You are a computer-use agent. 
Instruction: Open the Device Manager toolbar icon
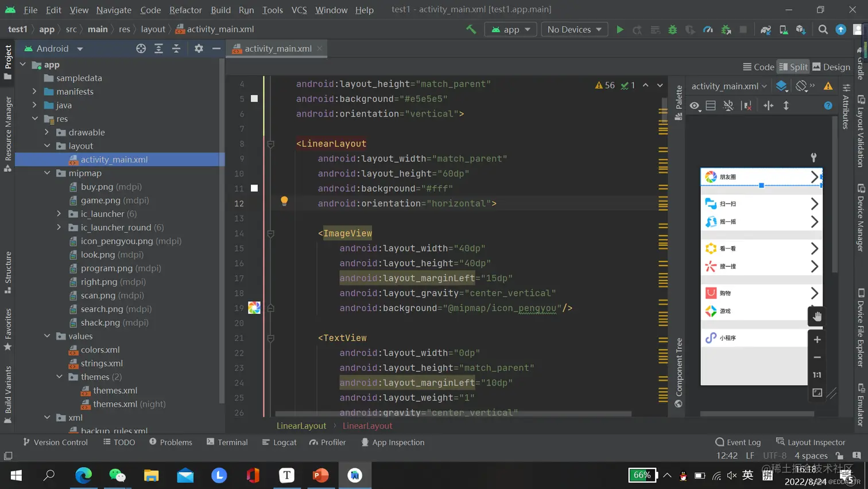(x=783, y=29)
